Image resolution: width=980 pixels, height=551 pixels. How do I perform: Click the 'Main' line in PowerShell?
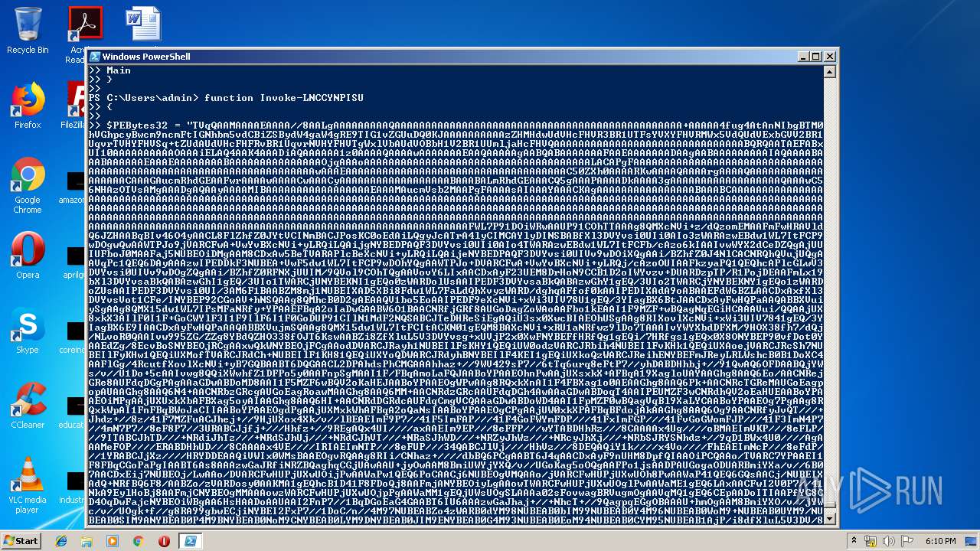pos(119,70)
